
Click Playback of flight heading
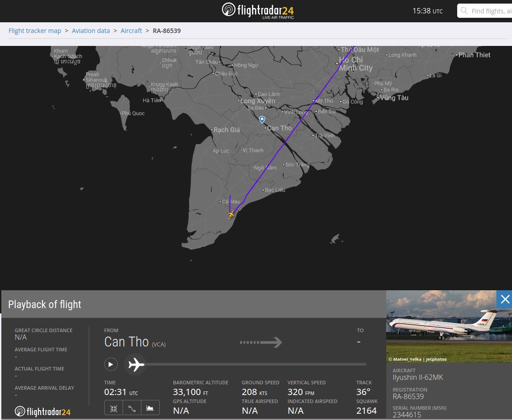click(45, 305)
